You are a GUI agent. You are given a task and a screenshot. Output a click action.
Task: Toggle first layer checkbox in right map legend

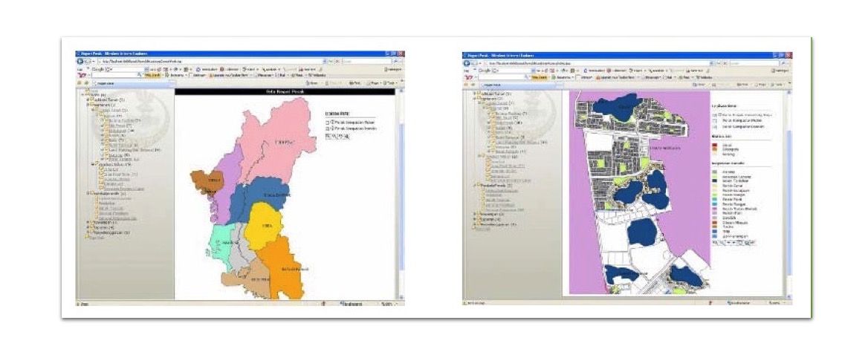coord(714,116)
